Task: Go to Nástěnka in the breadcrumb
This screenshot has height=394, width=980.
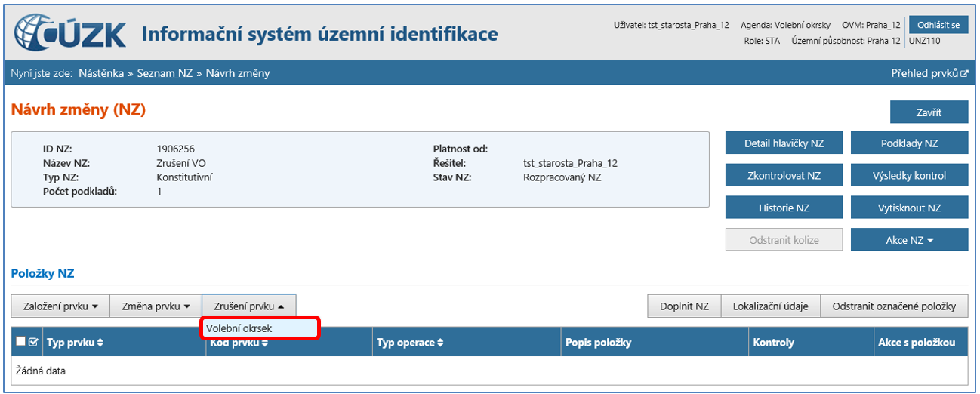Action: (102, 73)
